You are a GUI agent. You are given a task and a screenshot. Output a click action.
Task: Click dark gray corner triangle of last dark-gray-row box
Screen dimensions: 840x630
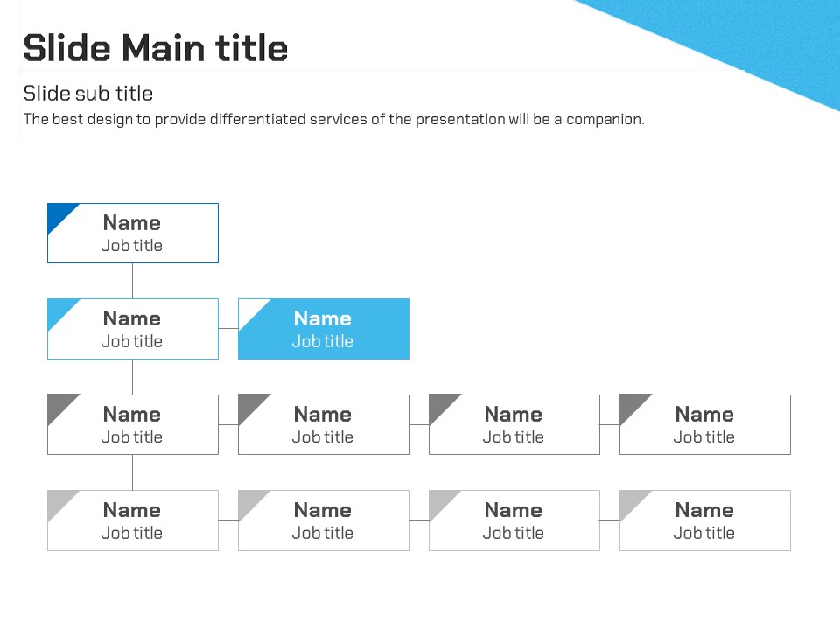click(631, 405)
